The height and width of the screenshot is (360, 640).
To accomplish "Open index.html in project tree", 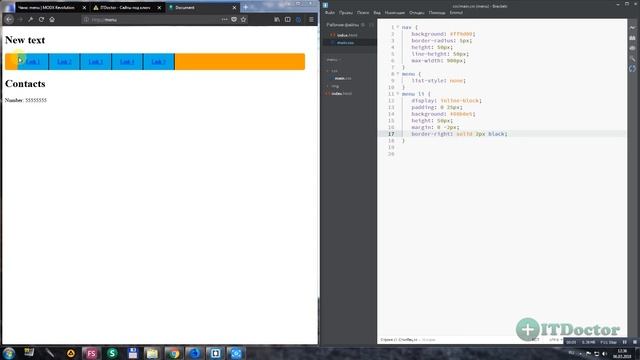I will [x=342, y=93].
